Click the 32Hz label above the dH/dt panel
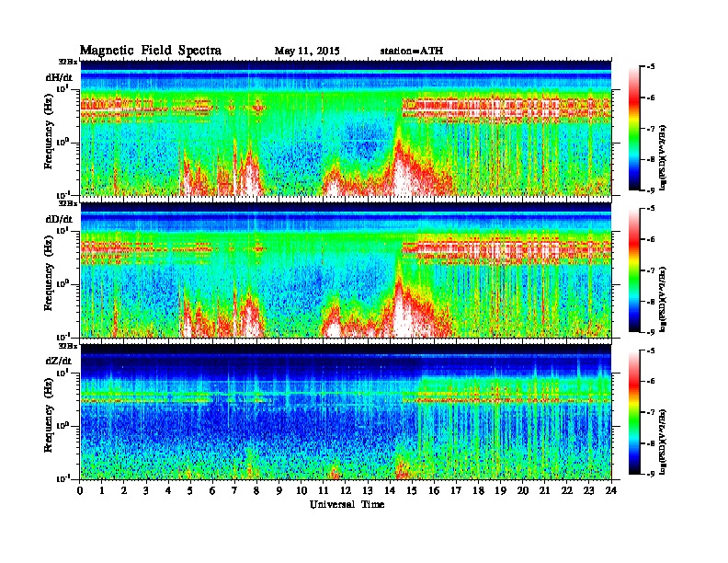728x563 pixels. [x=68, y=61]
